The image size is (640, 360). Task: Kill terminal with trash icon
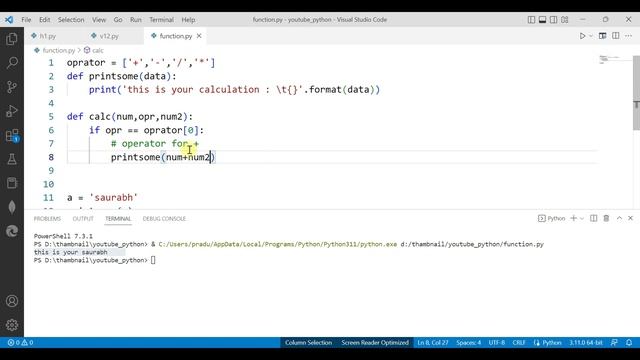[x=606, y=218]
